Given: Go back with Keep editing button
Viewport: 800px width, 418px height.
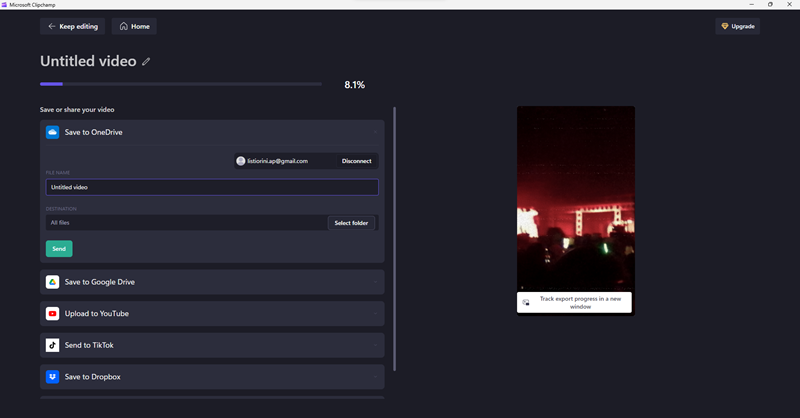Looking at the screenshot, I should tap(72, 26).
